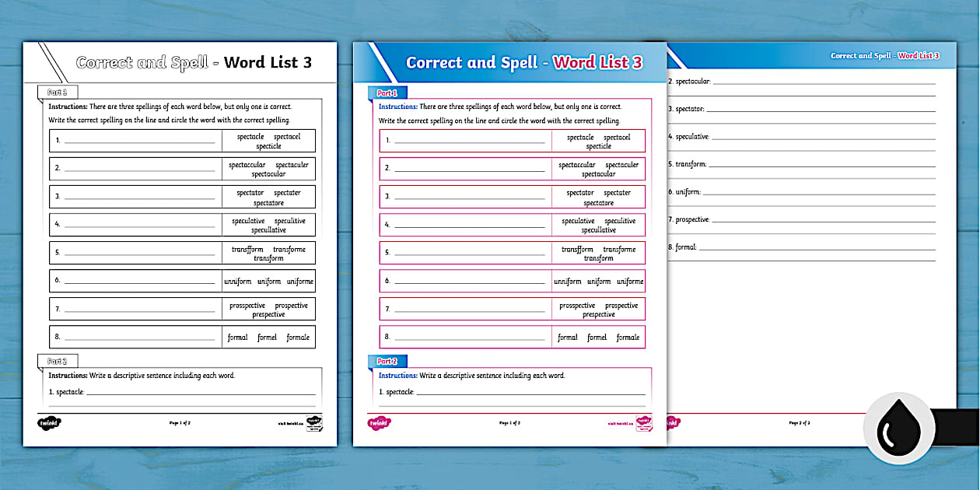Select the Part 2 tab on the colour worksheet
Image resolution: width=980 pixels, height=490 pixels.
(x=387, y=362)
